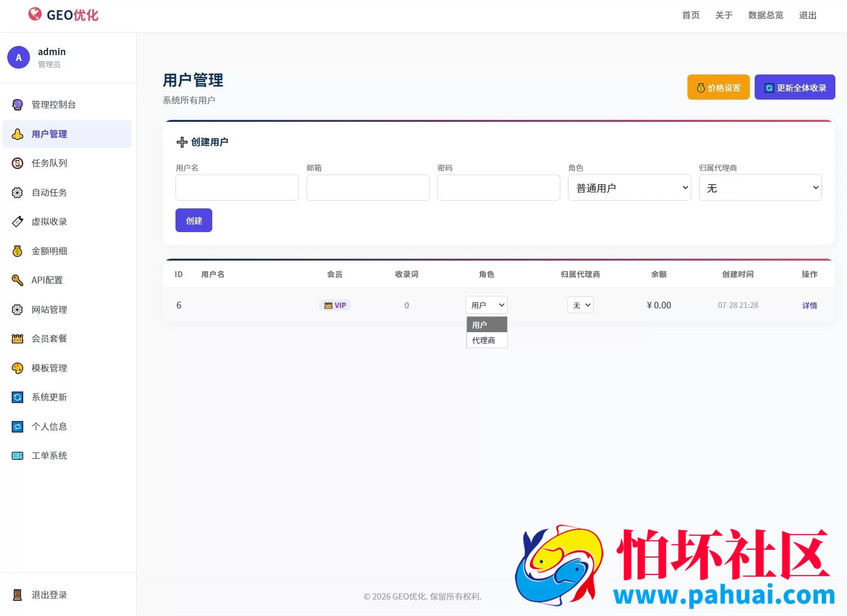Open 管理控制台 in the sidebar
This screenshot has width=847, height=616.
[67, 104]
